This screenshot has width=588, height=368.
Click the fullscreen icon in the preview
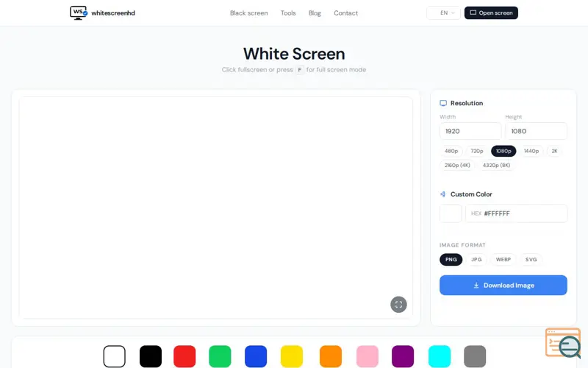pos(398,305)
